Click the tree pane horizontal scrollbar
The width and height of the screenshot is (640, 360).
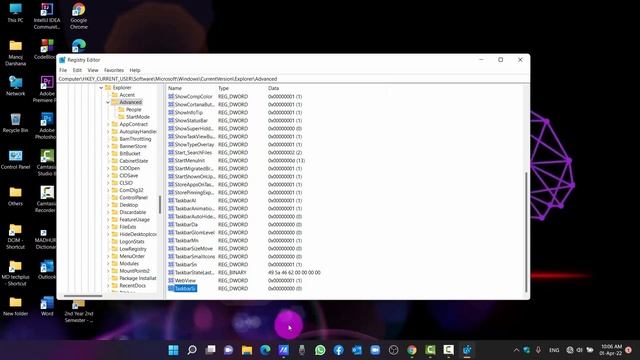[x=83, y=296]
